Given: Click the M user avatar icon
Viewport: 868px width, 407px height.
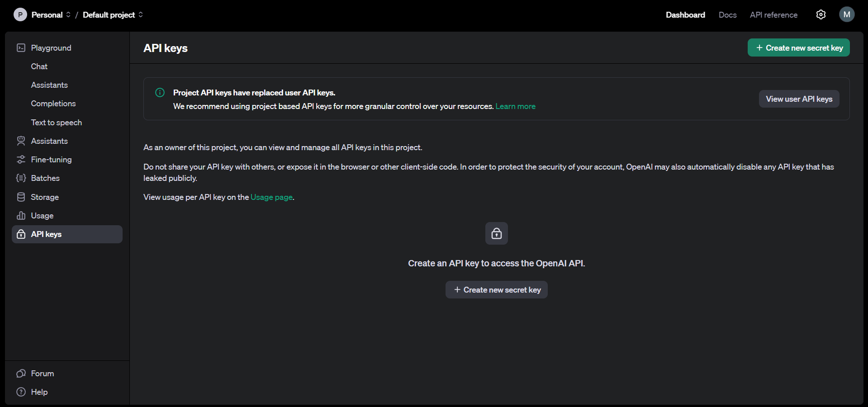Looking at the screenshot, I should pyautogui.click(x=847, y=14).
